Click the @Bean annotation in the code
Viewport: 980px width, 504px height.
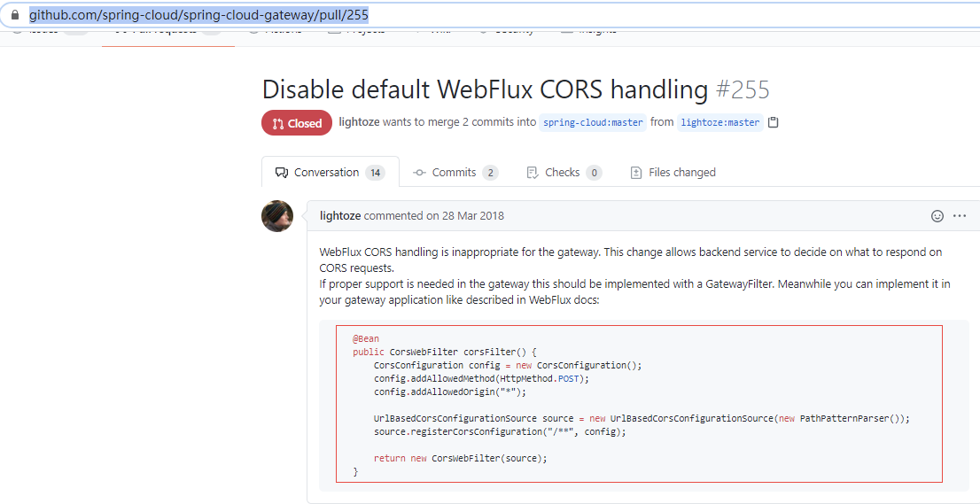(x=366, y=338)
